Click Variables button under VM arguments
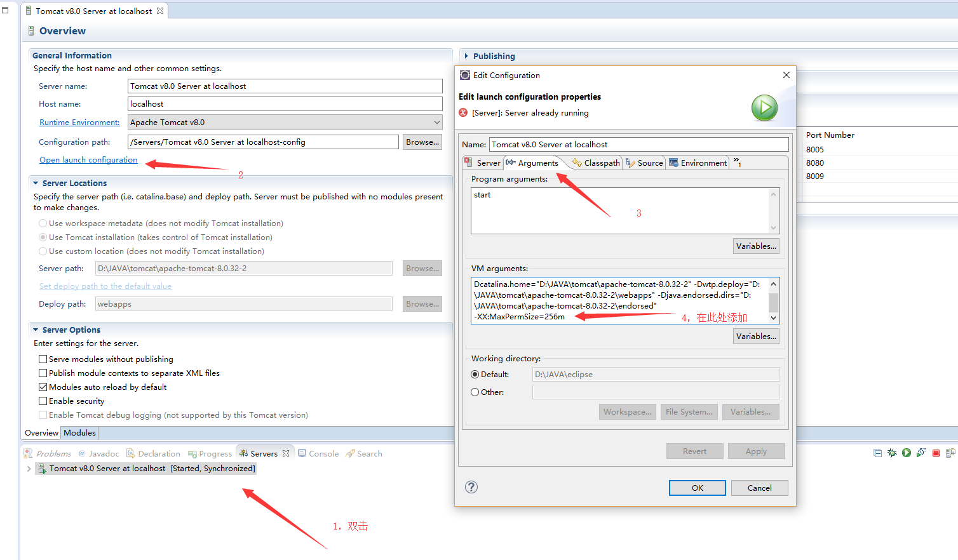The image size is (958, 560). click(756, 336)
